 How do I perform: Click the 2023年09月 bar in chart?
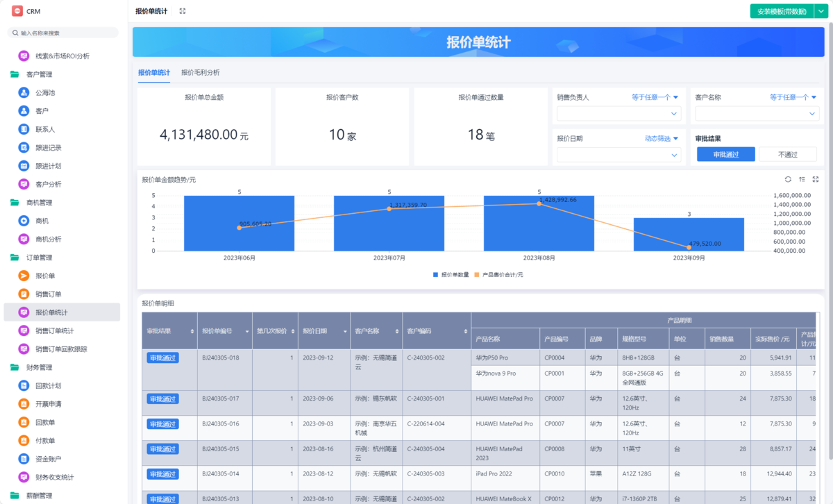pos(689,234)
